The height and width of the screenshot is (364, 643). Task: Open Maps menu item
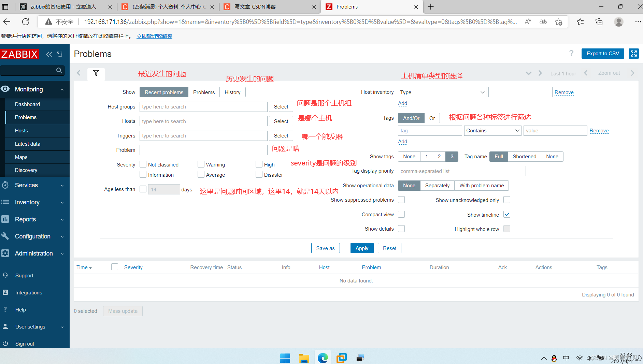point(38,157)
